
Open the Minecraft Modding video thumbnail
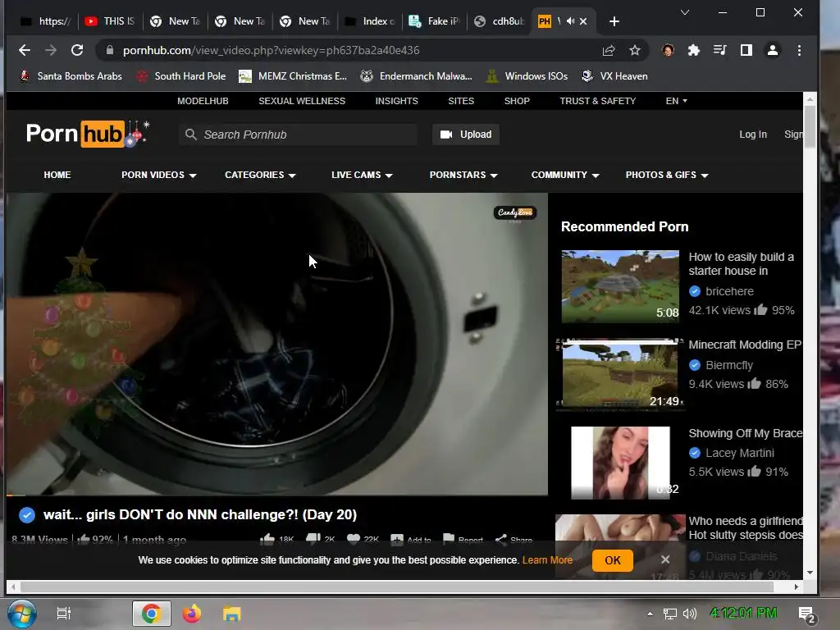click(x=620, y=374)
